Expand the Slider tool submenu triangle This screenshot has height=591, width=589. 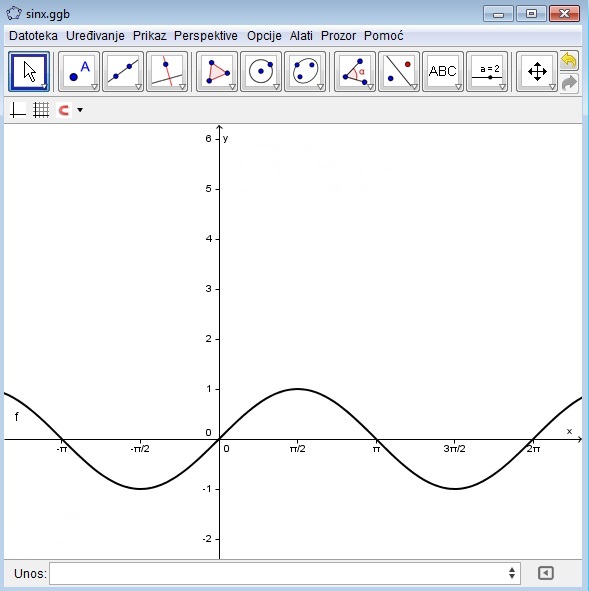tap(502, 87)
